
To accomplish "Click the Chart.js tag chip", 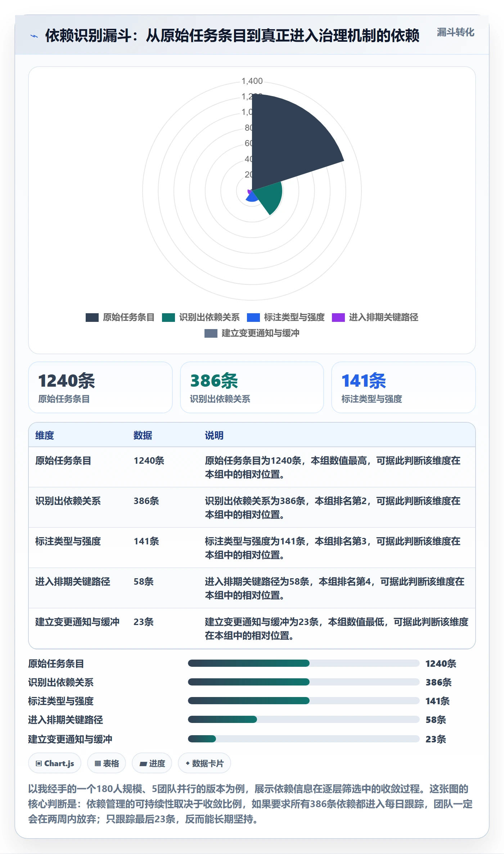I will [x=55, y=763].
